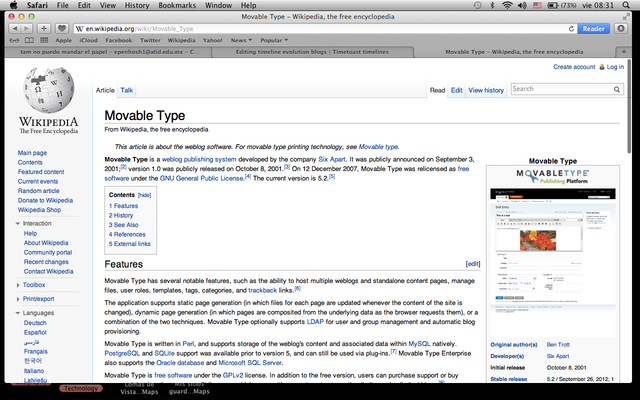Collapse the Interaction sidebar section
Screen dimensions: 640x400
18,224
